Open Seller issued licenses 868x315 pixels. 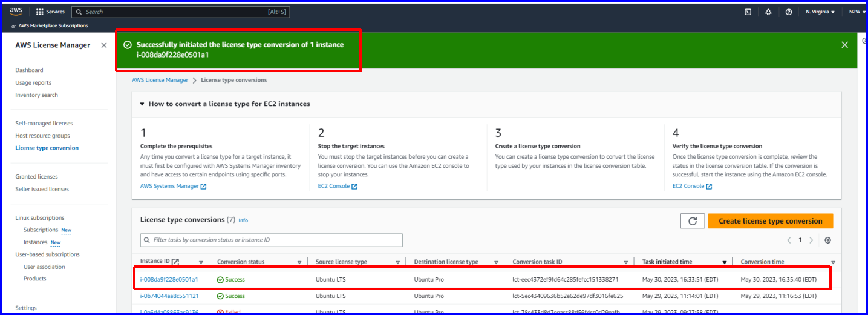coord(42,189)
